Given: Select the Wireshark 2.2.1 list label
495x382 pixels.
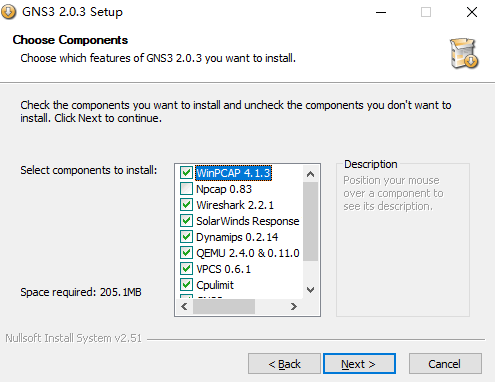Looking at the screenshot, I should (235, 205).
